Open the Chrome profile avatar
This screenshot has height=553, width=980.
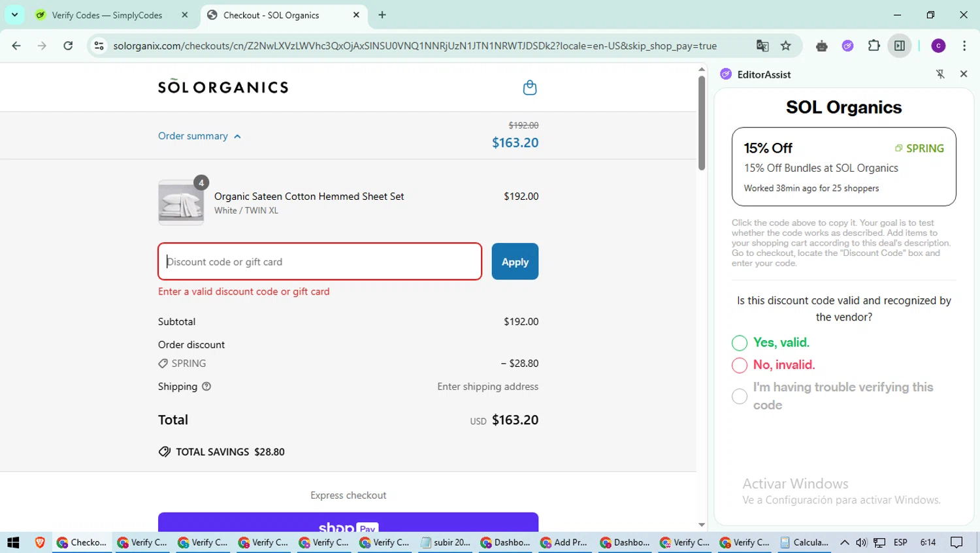(939, 46)
